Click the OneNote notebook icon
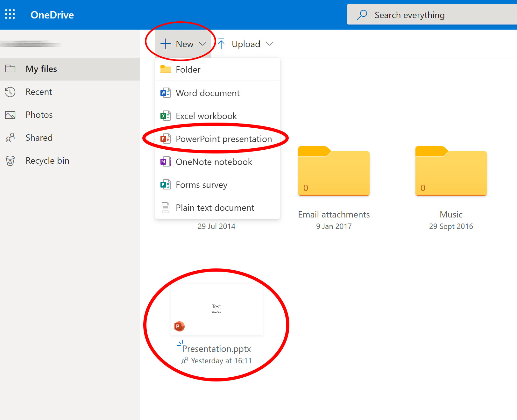 [166, 162]
